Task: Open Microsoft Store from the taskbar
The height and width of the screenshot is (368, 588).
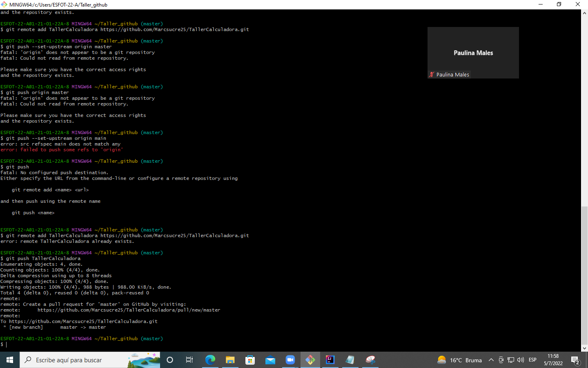Action: point(250,360)
